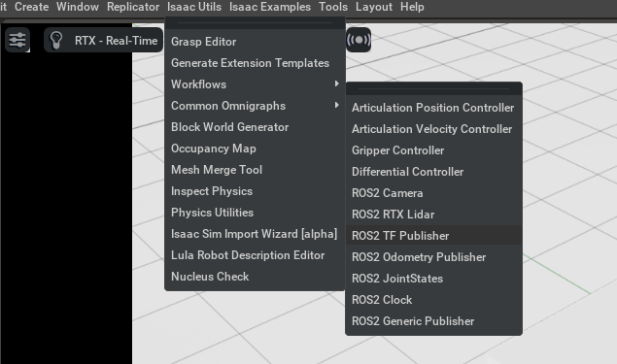Select Workflows menu entry
The height and width of the screenshot is (364, 617).
point(255,84)
